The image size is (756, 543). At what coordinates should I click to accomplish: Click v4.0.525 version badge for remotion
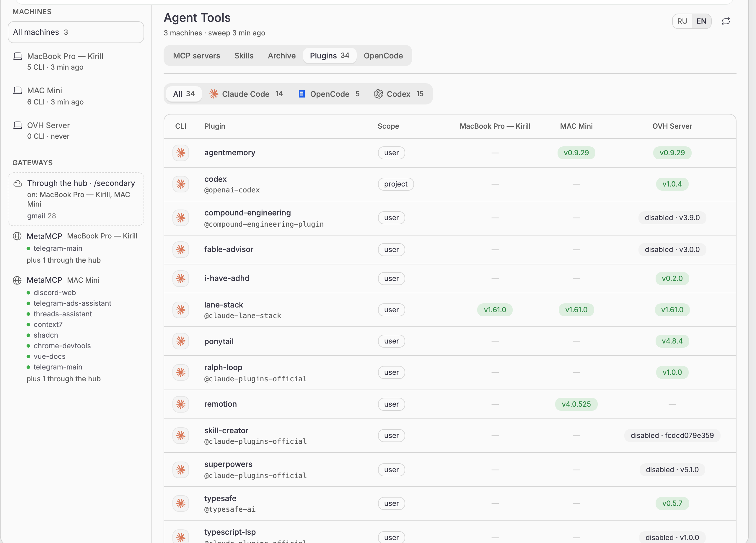coord(576,404)
